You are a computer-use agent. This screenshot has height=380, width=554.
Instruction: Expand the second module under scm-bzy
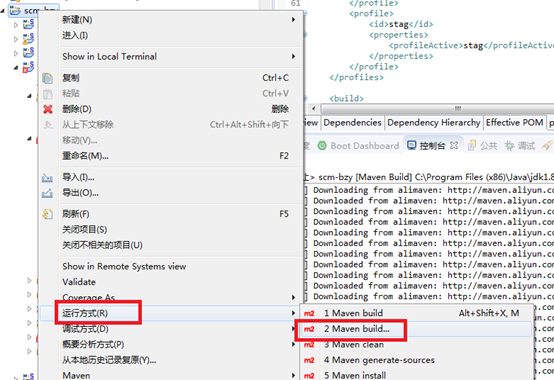click(x=16, y=39)
